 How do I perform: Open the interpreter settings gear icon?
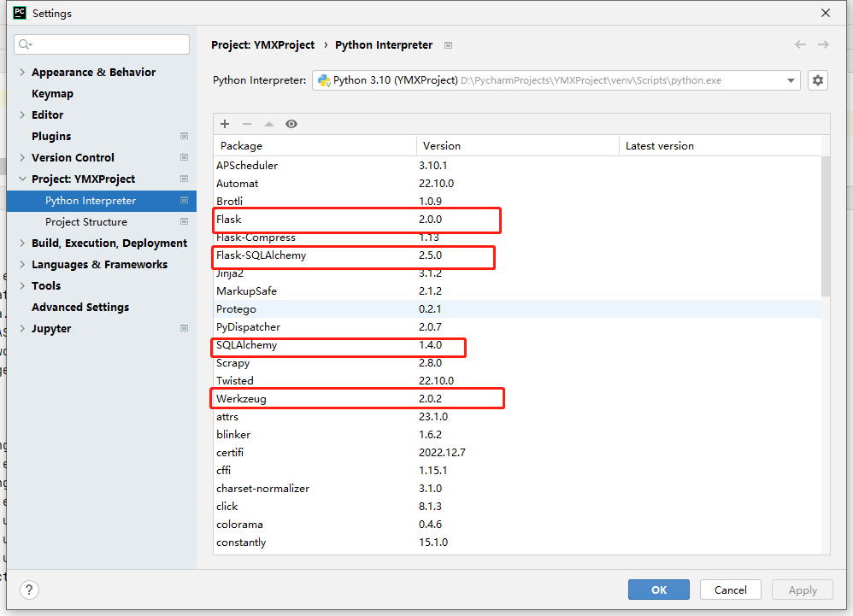point(818,80)
